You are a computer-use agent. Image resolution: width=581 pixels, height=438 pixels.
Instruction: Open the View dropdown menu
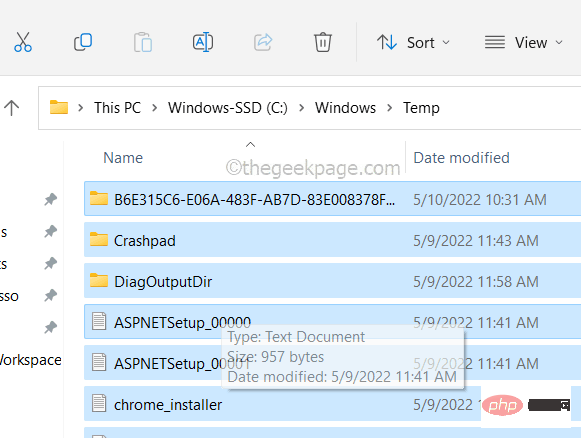click(x=524, y=43)
